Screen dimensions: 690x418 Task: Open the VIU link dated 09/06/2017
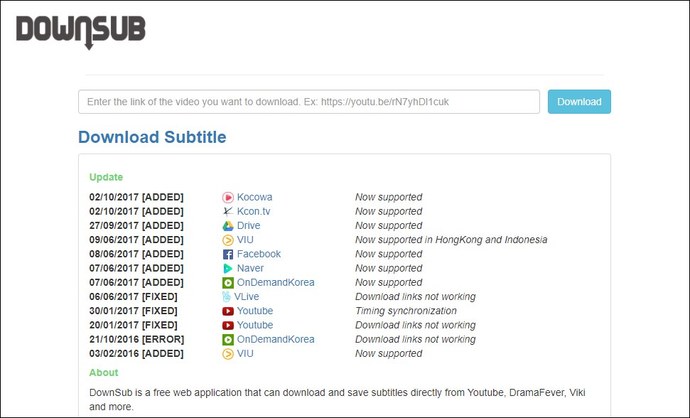click(245, 240)
